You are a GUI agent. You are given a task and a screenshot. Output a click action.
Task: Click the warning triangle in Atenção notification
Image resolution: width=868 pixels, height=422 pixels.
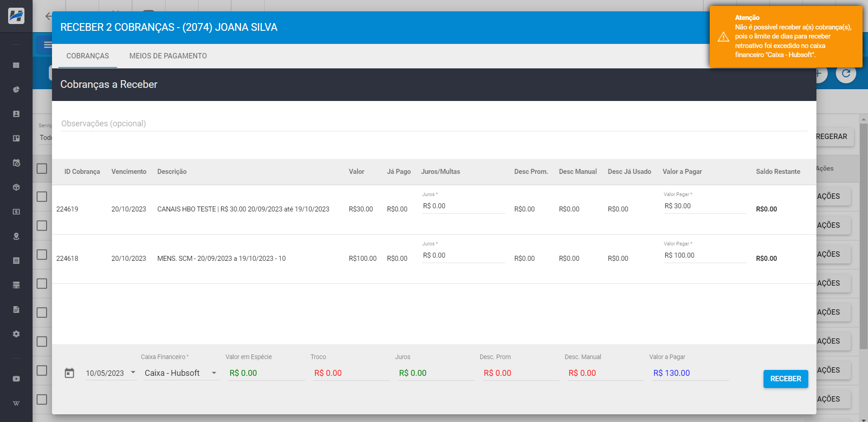click(x=723, y=37)
